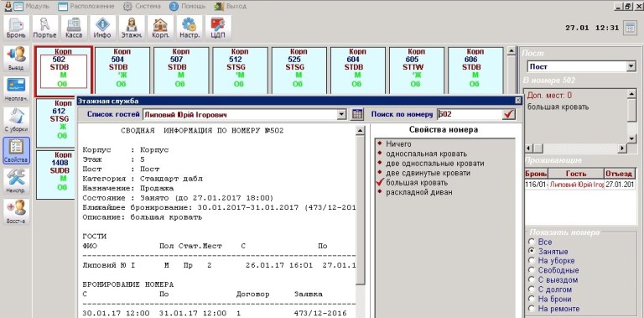Screen dimensions: 644x318
Task: Select guest row Липовий Юрій in Проживающие
Action: (x=580, y=185)
